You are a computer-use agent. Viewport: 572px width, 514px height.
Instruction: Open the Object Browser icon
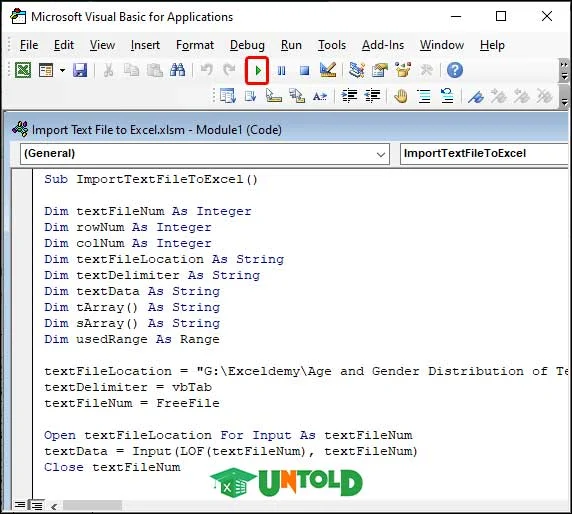click(x=403, y=70)
